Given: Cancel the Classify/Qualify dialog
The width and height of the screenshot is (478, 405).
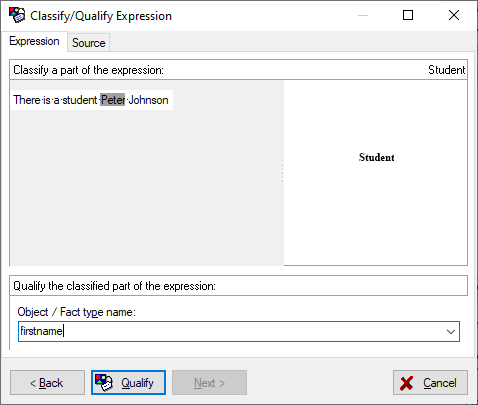Looking at the screenshot, I should [430, 383].
